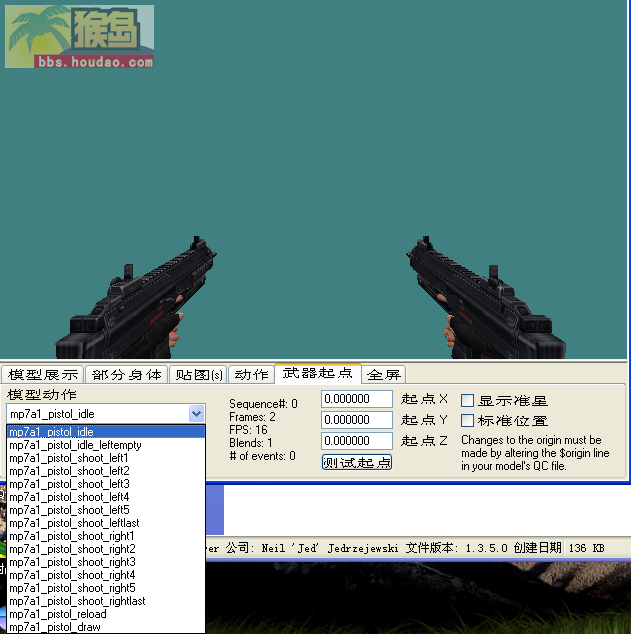Screen dimensions: 631x634
Task: Click the 起点 Z value field
Action: (357, 441)
